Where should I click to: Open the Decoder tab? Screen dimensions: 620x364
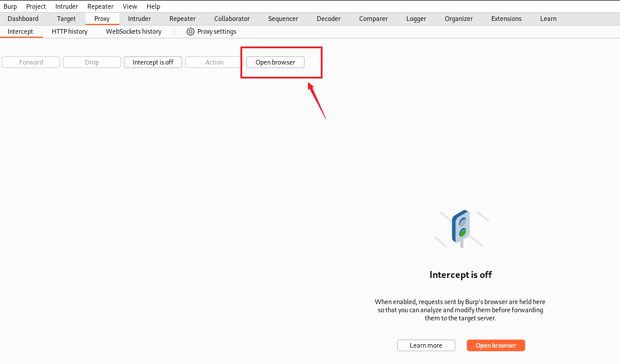point(328,19)
